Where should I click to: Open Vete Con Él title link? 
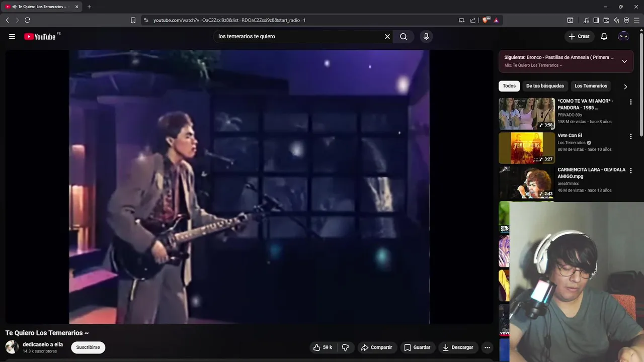tap(570, 136)
